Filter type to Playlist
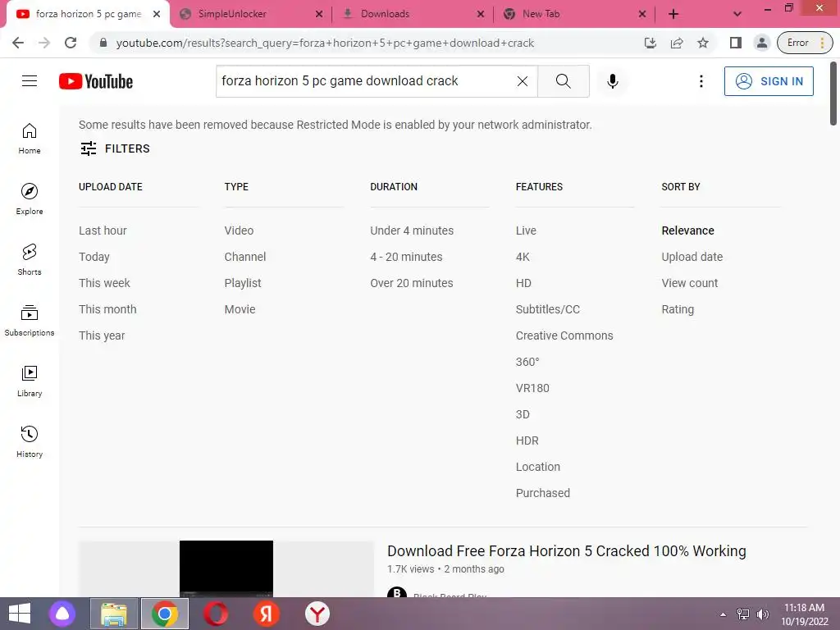This screenshot has height=630, width=840. click(243, 283)
